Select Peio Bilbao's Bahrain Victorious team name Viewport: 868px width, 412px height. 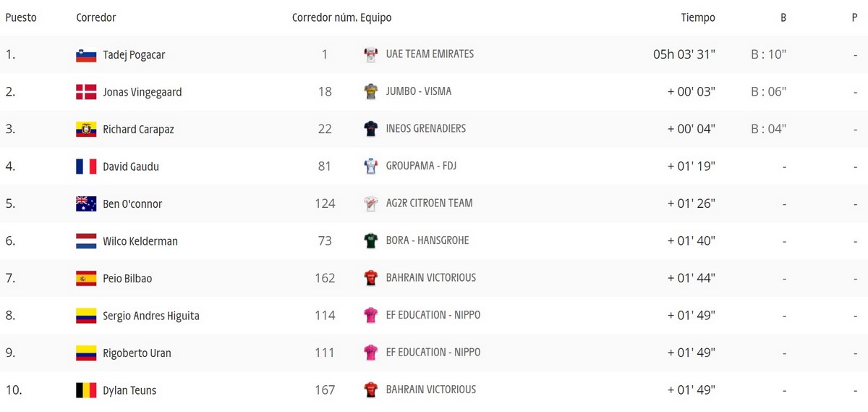point(431,278)
